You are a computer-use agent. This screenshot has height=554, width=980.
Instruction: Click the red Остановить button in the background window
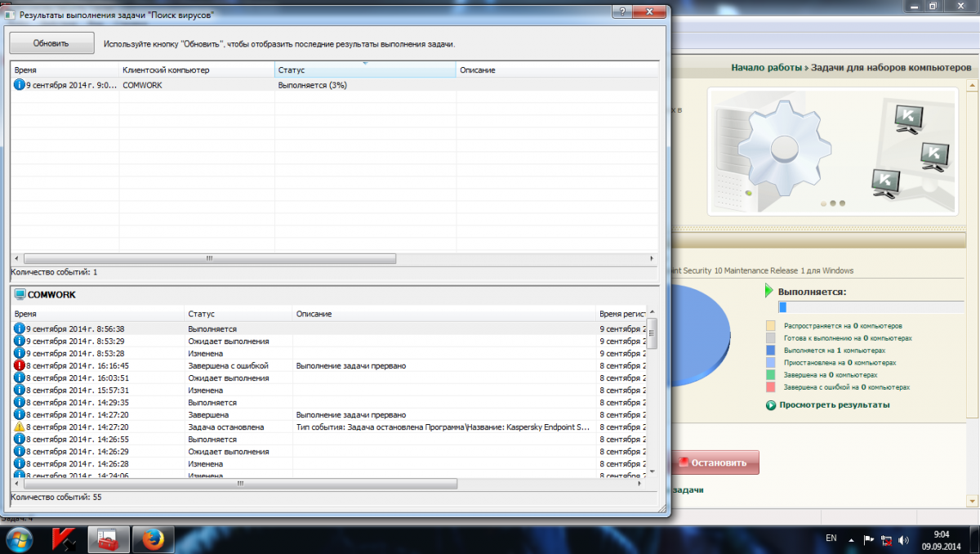click(x=715, y=462)
